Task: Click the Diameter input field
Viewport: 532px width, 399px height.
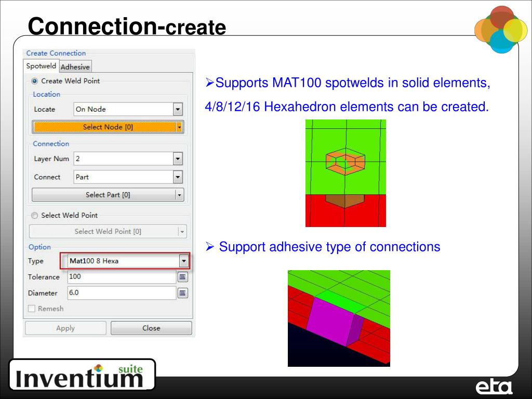Action: point(122,293)
